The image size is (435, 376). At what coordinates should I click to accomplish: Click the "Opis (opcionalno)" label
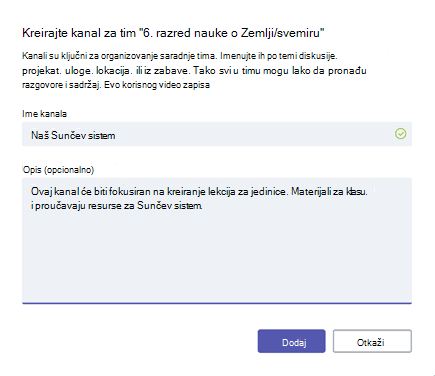pyautogui.click(x=58, y=170)
